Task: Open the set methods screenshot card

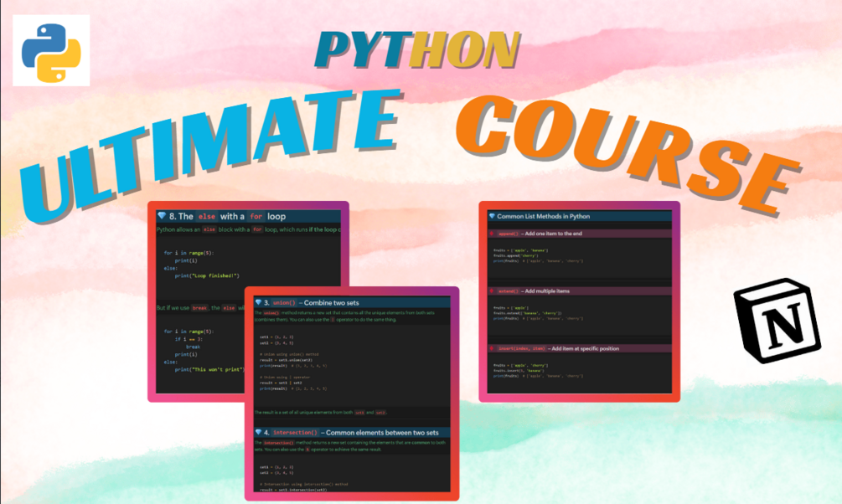Action: tap(352, 394)
